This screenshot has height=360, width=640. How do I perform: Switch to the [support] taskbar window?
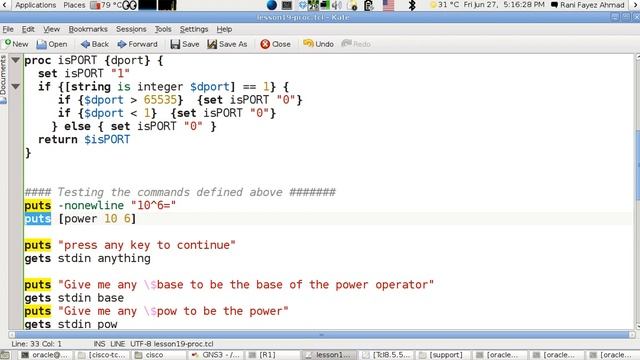tap(444, 355)
